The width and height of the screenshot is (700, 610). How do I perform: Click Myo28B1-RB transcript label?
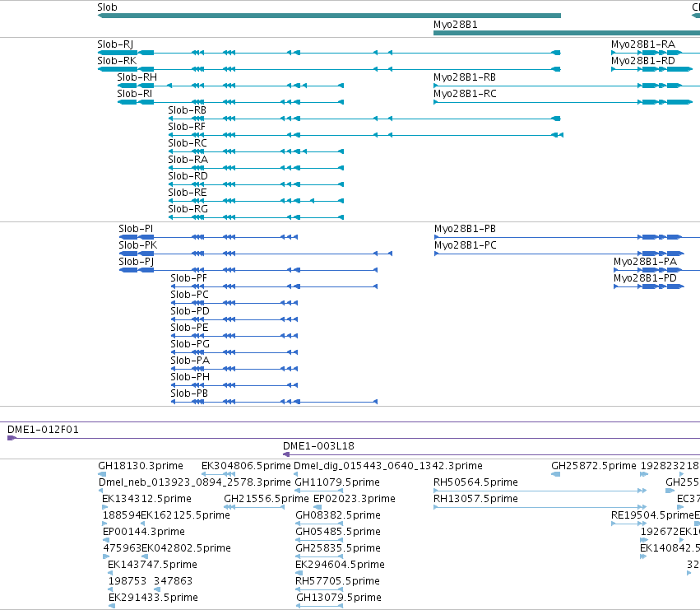(465, 77)
